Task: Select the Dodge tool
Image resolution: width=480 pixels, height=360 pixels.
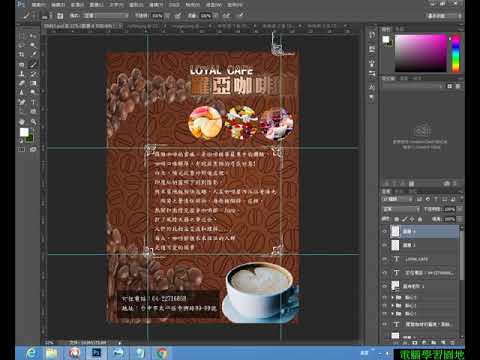Action: [33, 92]
